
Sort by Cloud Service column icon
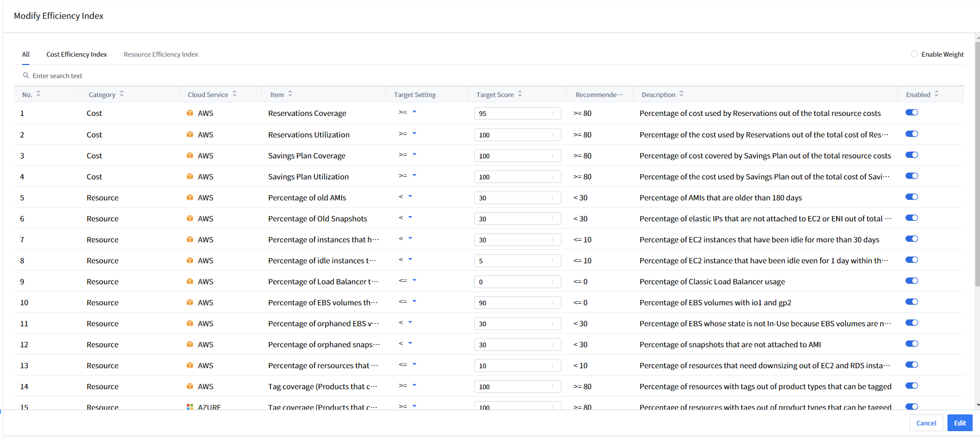(235, 94)
